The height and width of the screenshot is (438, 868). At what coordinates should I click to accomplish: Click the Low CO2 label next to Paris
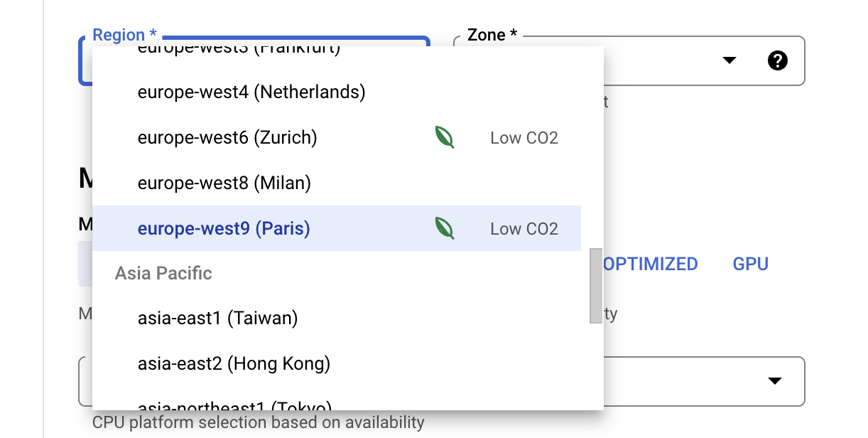[524, 228]
